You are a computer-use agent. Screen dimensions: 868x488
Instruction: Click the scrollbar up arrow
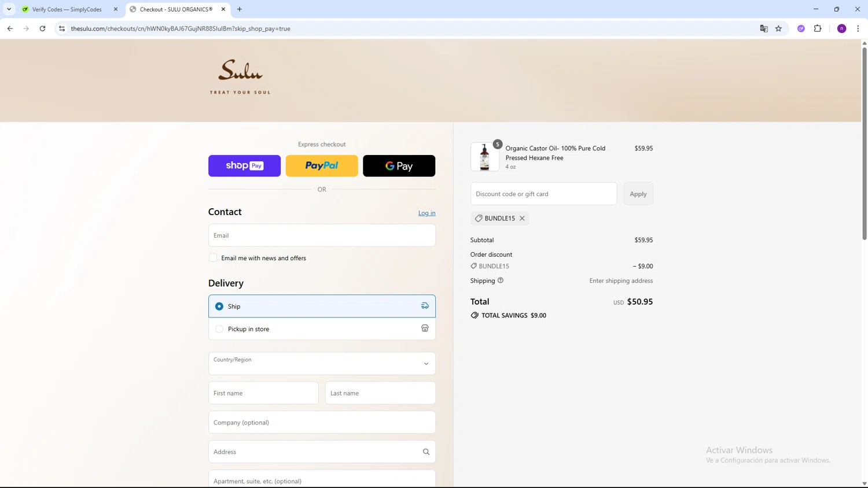[x=865, y=43]
